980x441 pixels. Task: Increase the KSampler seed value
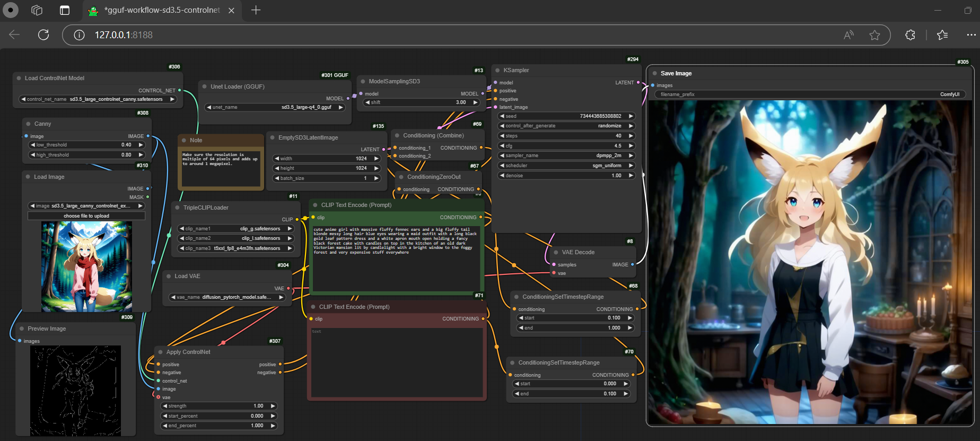tap(631, 116)
